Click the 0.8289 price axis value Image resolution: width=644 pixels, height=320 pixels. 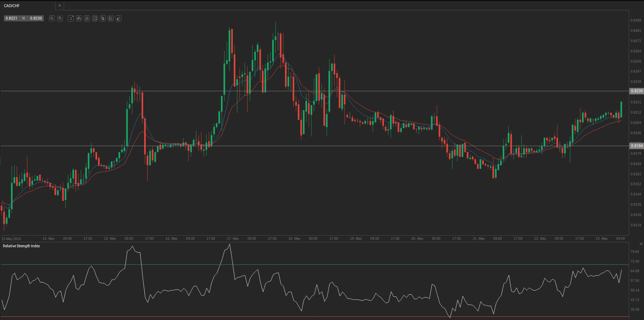[636, 20]
